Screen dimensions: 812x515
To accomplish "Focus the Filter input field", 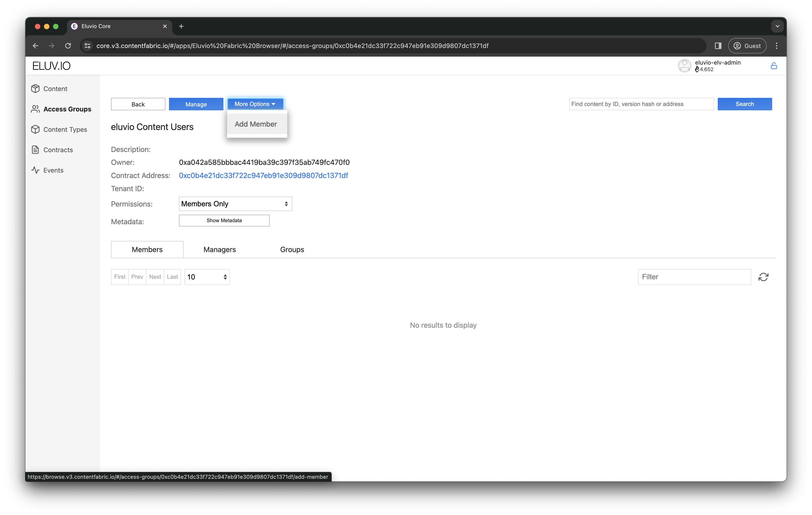I will tap(694, 277).
